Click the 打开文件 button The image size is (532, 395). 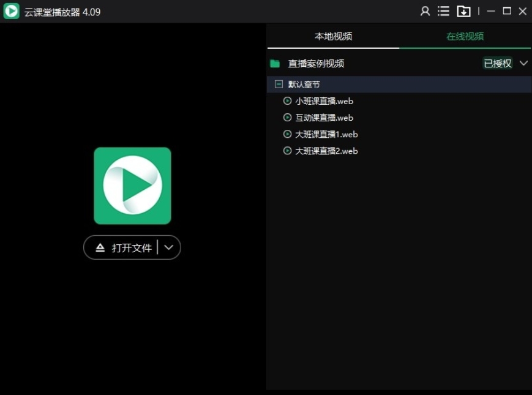[132, 247]
